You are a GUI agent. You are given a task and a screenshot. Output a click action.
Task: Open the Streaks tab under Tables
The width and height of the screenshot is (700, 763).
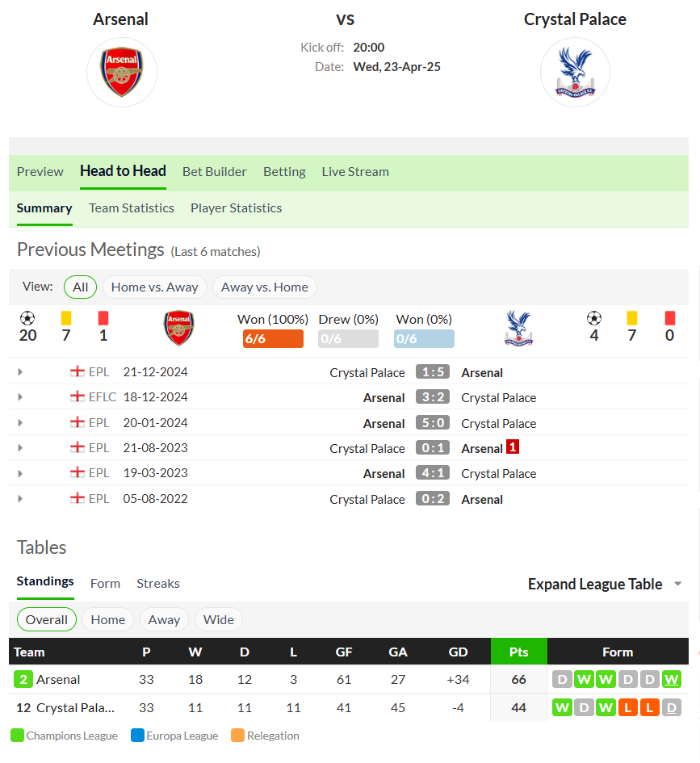click(158, 584)
